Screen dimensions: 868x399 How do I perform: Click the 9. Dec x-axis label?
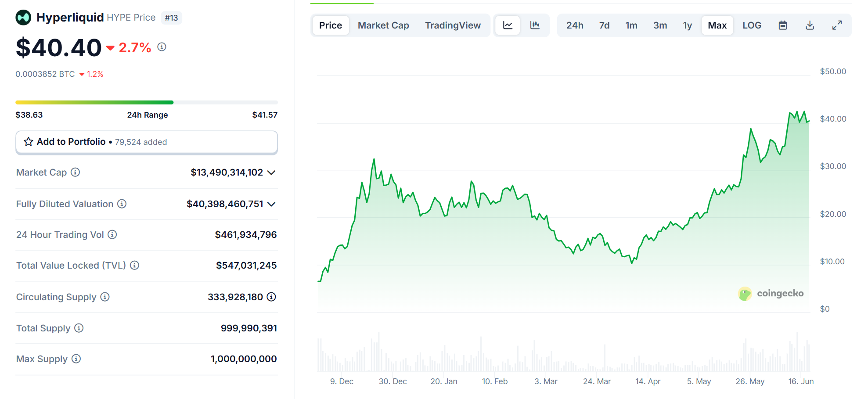(342, 381)
